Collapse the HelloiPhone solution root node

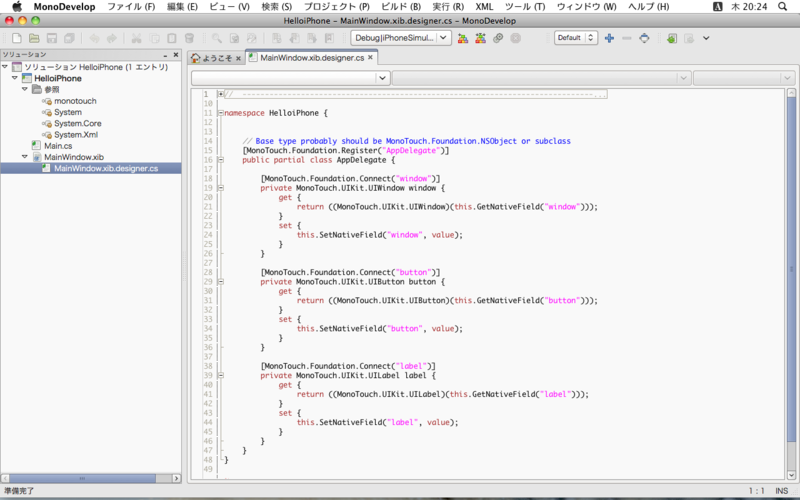[5, 67]
